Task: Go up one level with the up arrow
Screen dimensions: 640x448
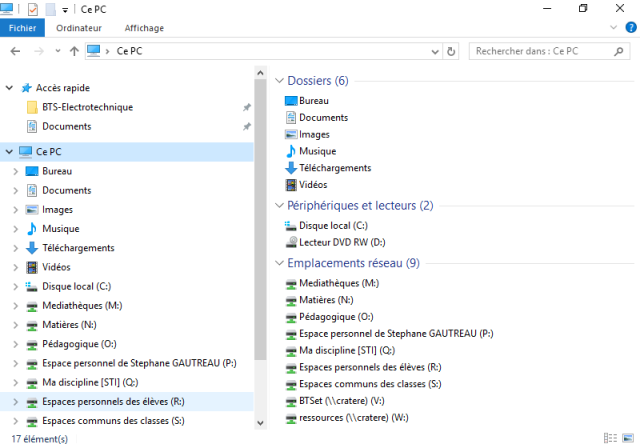Action: [74, 51]
